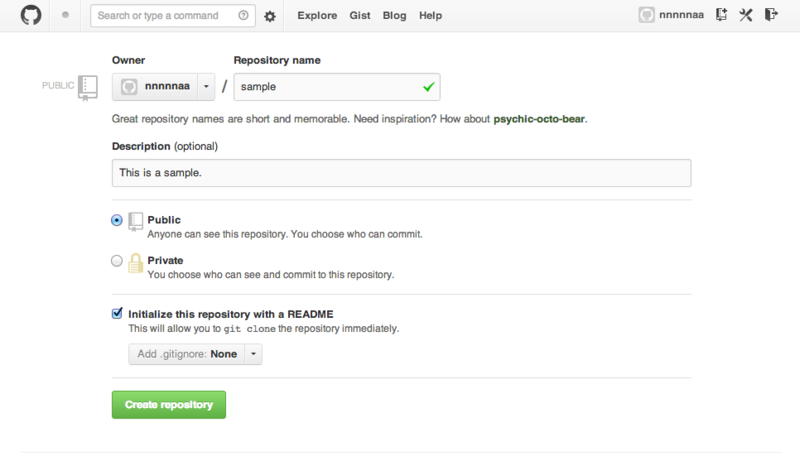Click the nnnnnaa profile avatar in header
The height and width of the screenshot is (466, 800).
click(x=647, y=15)
